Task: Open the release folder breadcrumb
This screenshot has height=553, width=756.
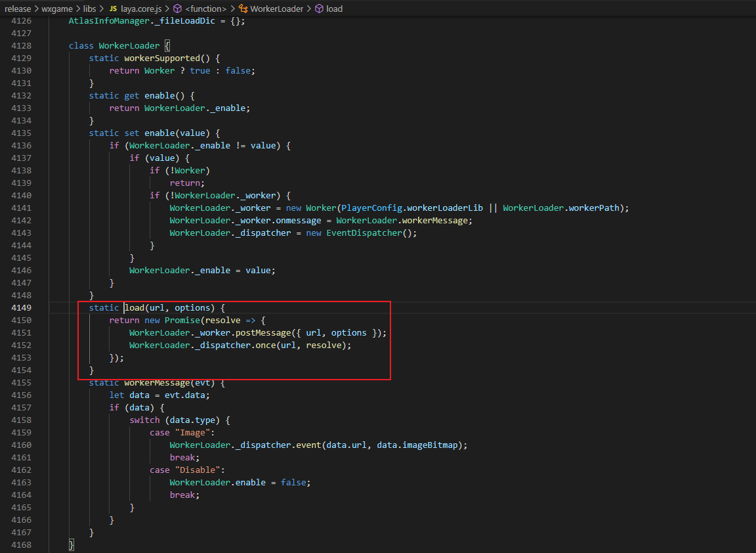Action: point(18,9)
